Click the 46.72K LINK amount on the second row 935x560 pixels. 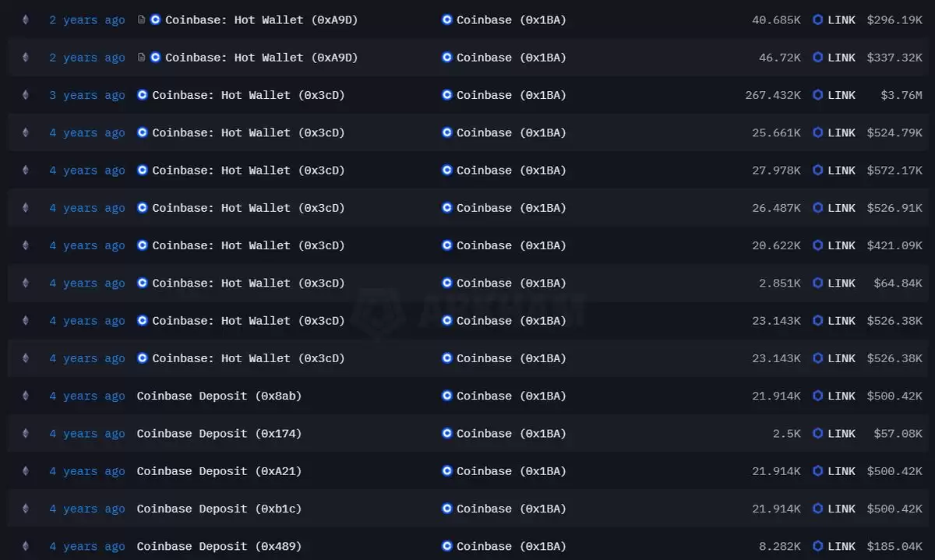780,57
